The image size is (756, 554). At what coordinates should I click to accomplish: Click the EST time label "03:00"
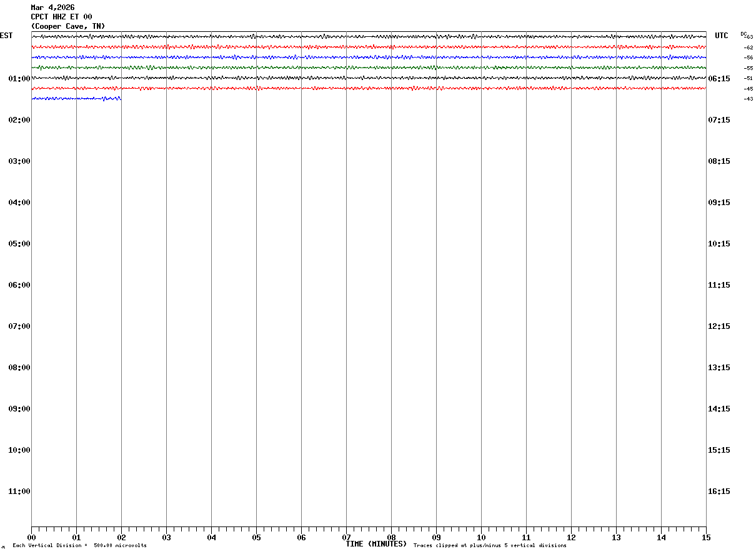(x=19, y=161)
